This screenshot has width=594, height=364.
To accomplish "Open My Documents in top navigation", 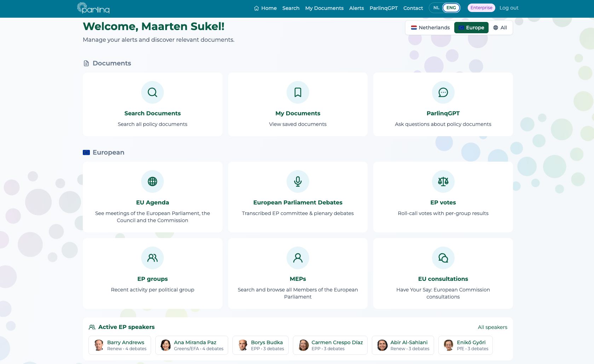I will pyautogui.click(x=324, y=8).
